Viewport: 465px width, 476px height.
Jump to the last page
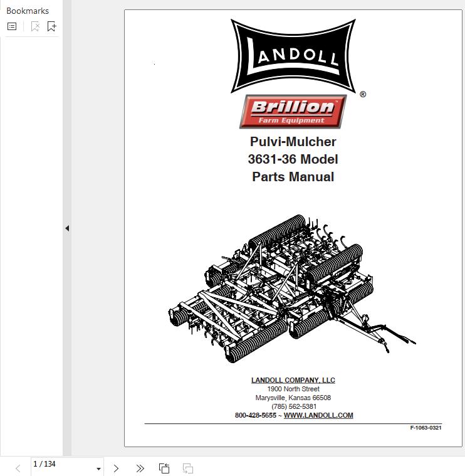coord(140,468)
